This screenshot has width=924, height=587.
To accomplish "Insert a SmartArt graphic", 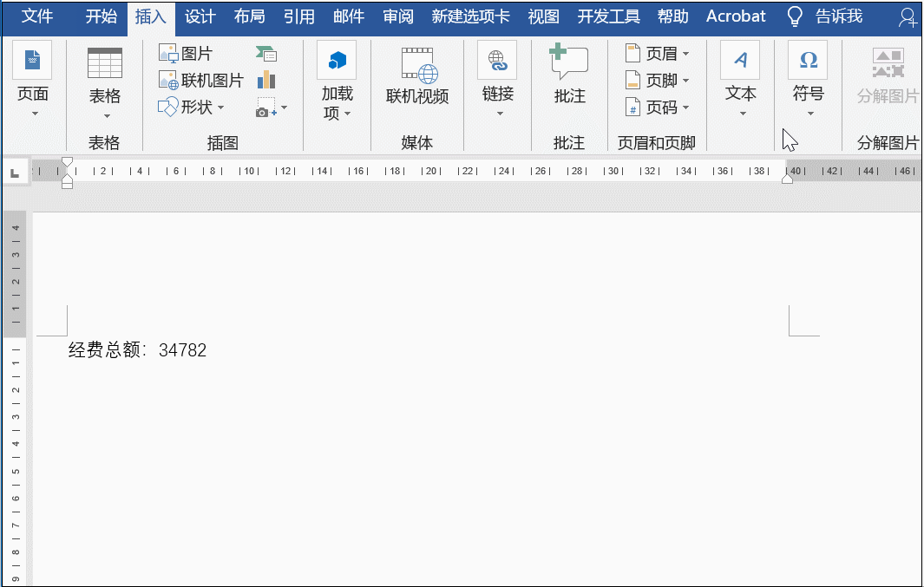I will pos(265,52).
